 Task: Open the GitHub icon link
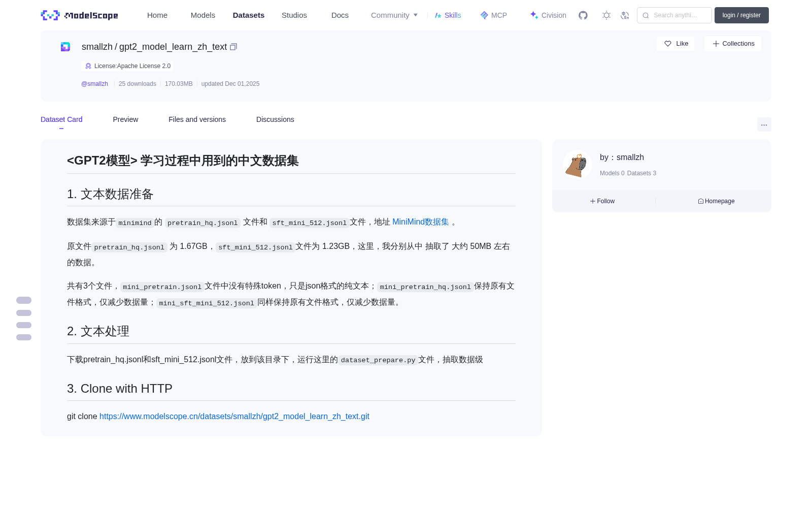pos(583,15)
